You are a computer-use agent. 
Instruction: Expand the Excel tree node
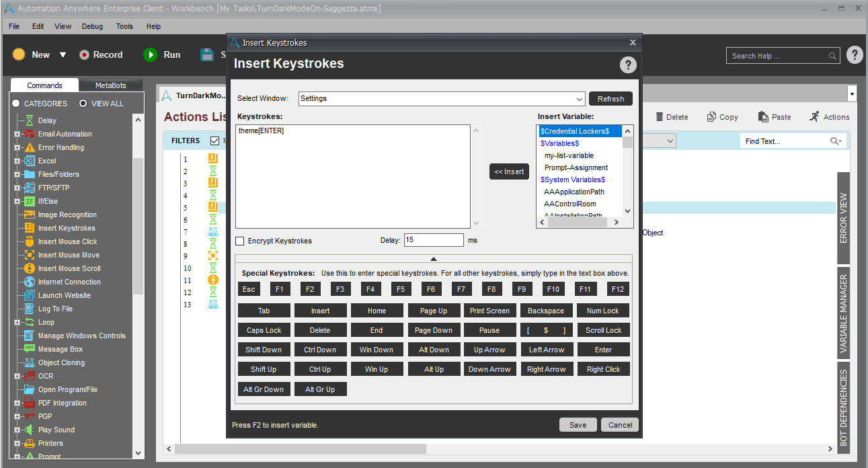pyautogui.click(x=17, y=161)
